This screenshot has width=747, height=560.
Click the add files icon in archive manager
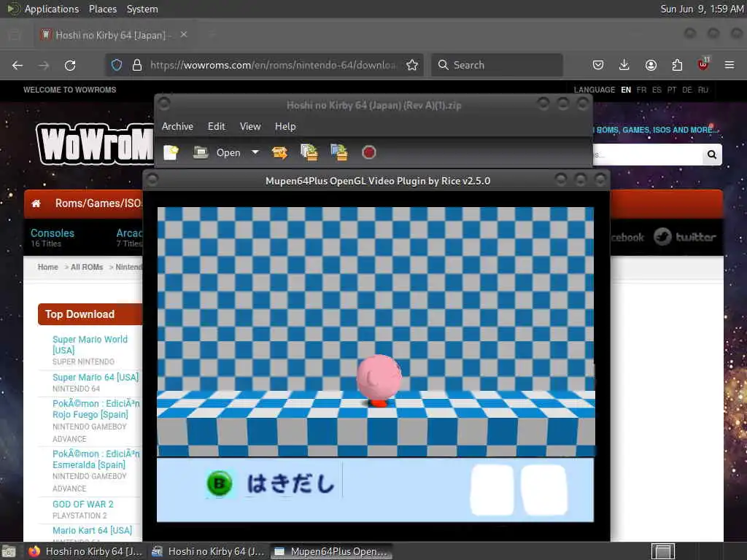[x=309, y=152]
